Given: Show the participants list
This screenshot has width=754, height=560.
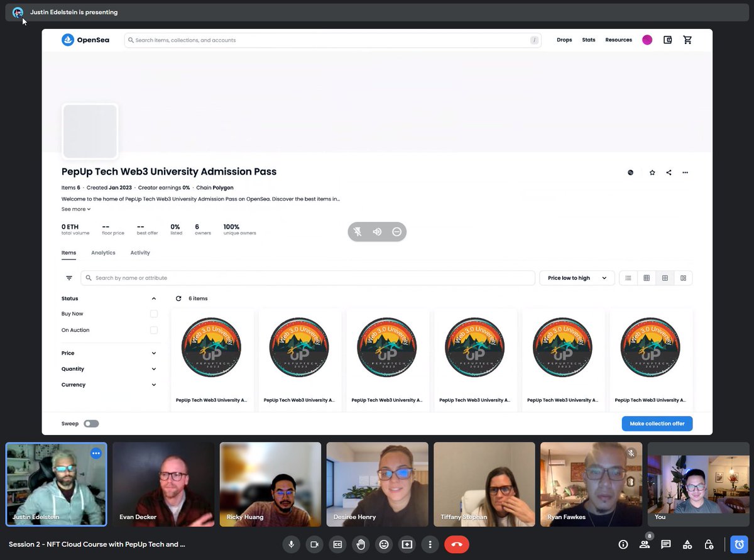Looking at the screenshot, I should (x=645, y=544).
